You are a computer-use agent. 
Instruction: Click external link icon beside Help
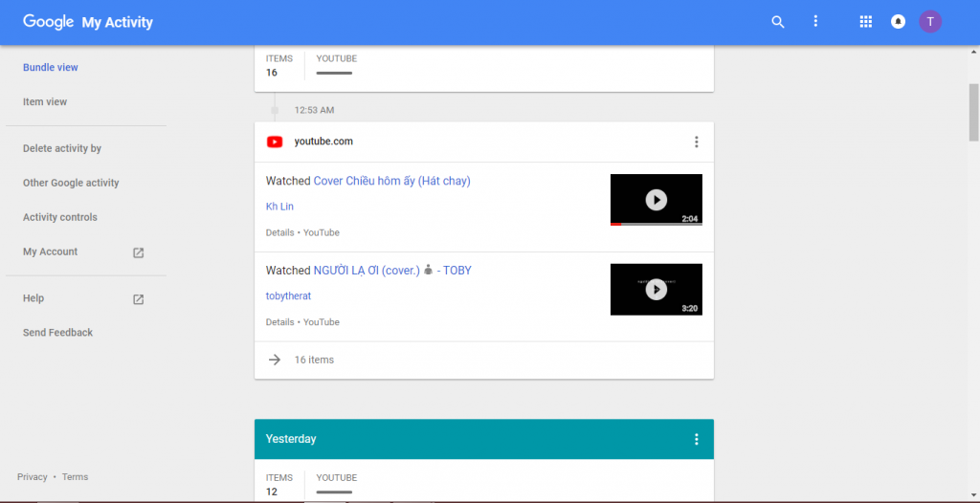pyautogui.click(x=138, y=299)
